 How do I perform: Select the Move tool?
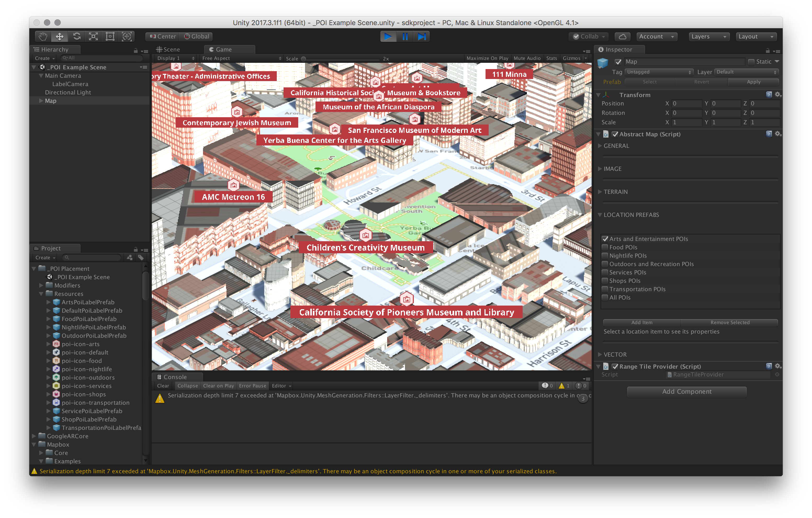(x=60, y=36)
